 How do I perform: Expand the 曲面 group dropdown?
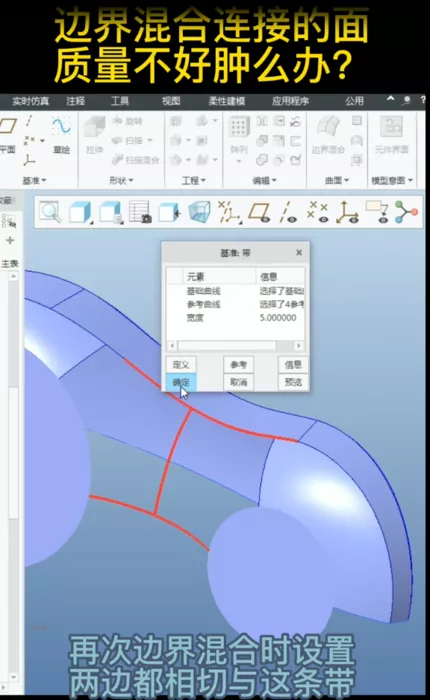coord(337,180)
